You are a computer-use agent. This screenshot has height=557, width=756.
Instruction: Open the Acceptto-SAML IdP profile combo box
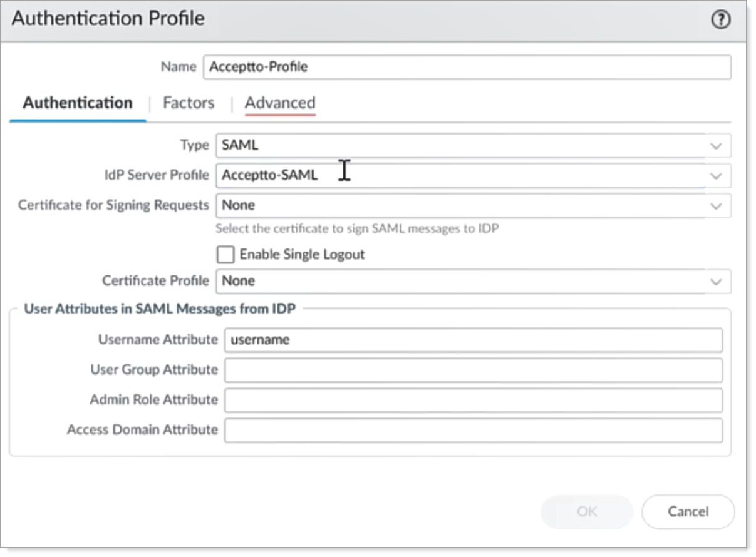(x=460, y=176)
